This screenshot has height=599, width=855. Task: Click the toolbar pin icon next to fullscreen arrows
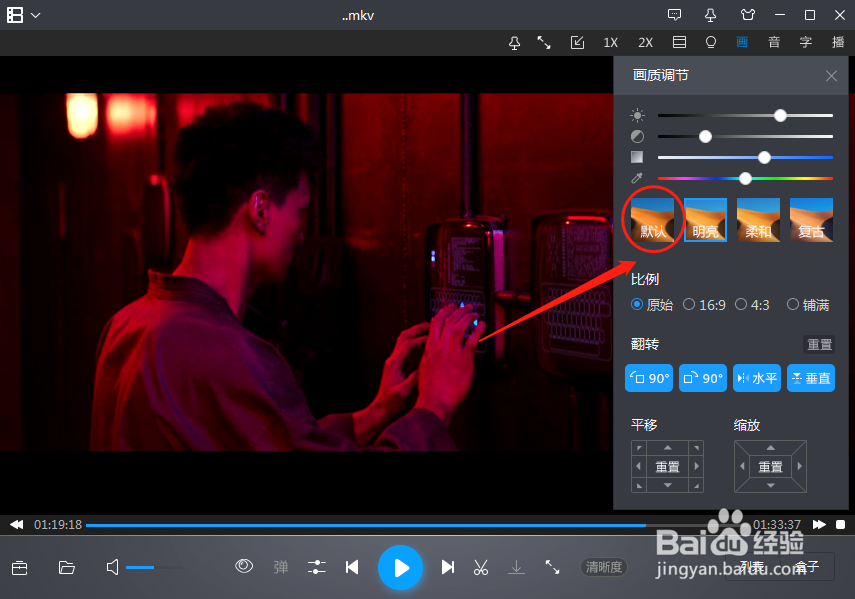click(514, 43)
